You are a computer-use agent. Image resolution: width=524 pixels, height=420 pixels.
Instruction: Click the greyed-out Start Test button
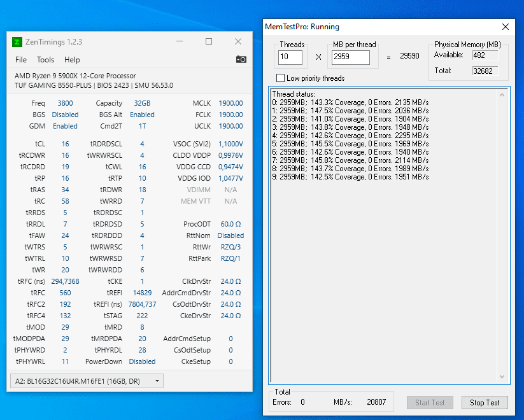point(430,403)
